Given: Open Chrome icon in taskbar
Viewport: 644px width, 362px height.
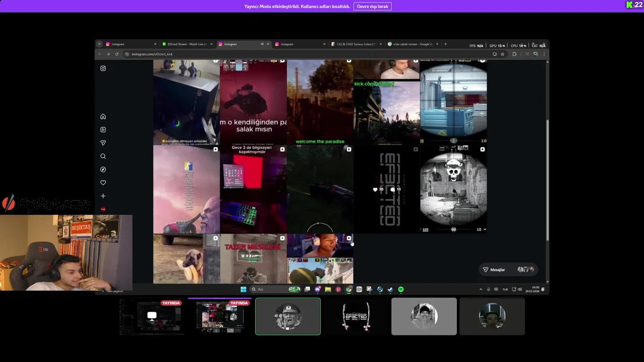Looking at the screenshot, I should pyautogui.click(x=349, y=290).
